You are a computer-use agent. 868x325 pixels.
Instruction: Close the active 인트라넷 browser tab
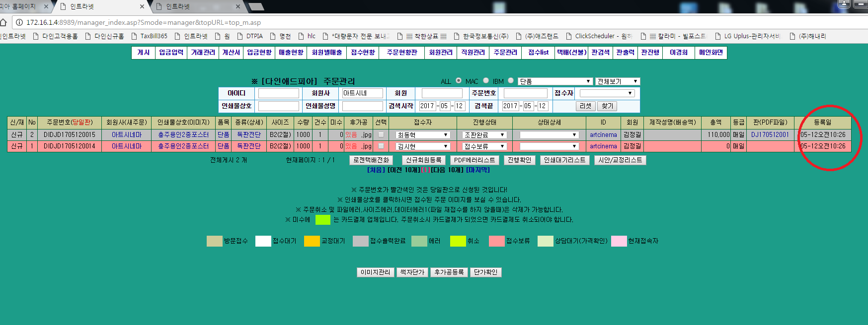coord(142,6)
